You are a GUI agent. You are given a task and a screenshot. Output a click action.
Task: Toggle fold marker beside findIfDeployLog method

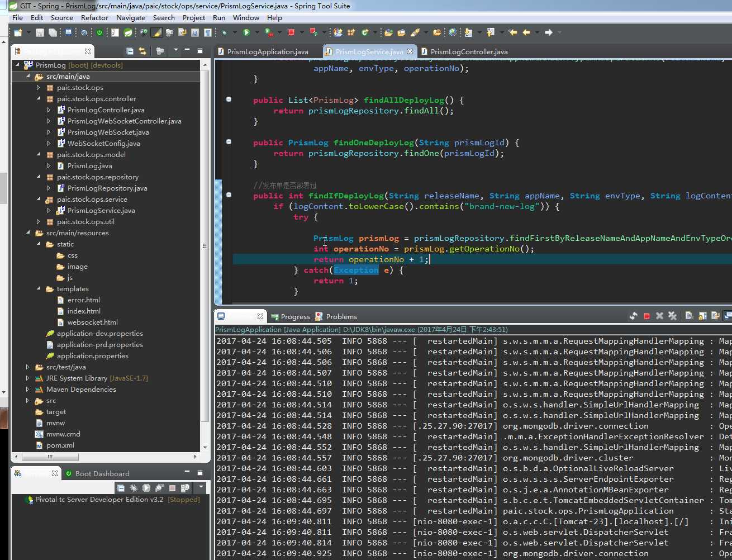coord(229,195)
